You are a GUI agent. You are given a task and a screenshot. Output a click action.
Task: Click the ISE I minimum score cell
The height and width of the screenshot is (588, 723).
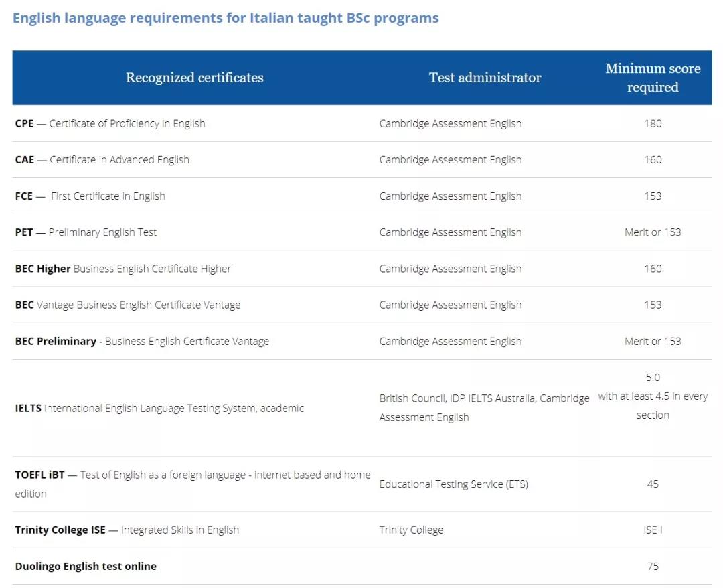[x=653, y=530]
